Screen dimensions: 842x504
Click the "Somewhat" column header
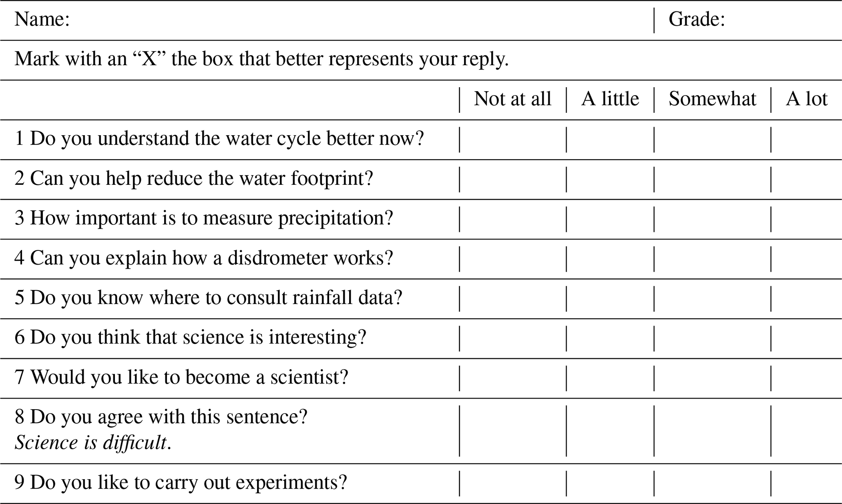712,99
